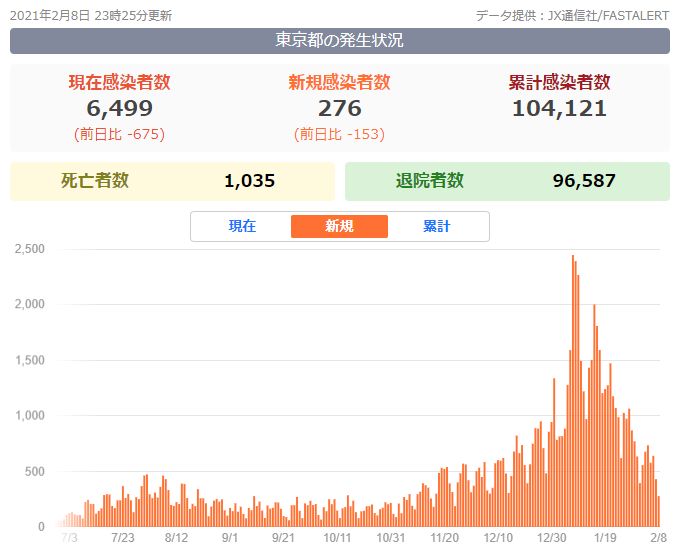The height and width of the screenshot is (552, 697).
Task: Click the 12/10 x-axis date label
Action: click(x=498, y=538)
